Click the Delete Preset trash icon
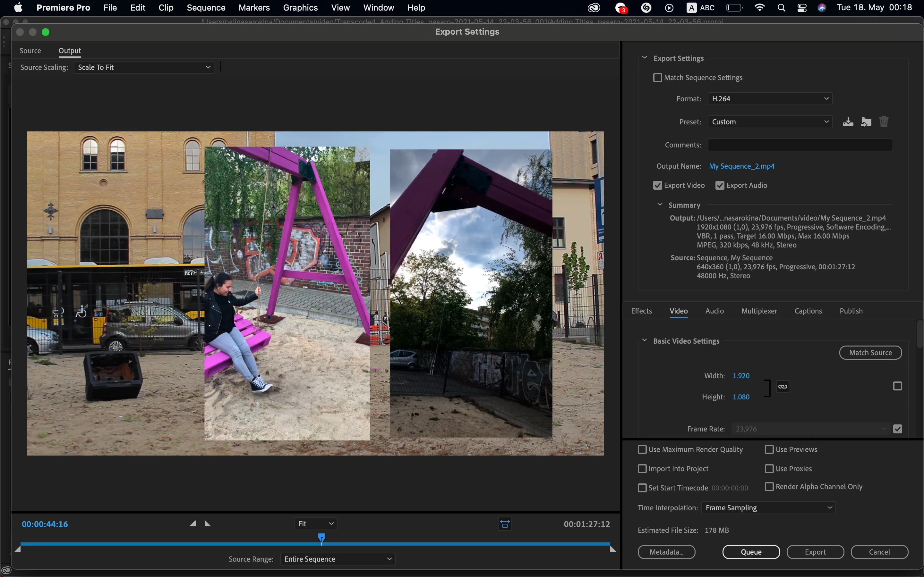Screen dimensions: 924x577 click(x=884, y=122)
